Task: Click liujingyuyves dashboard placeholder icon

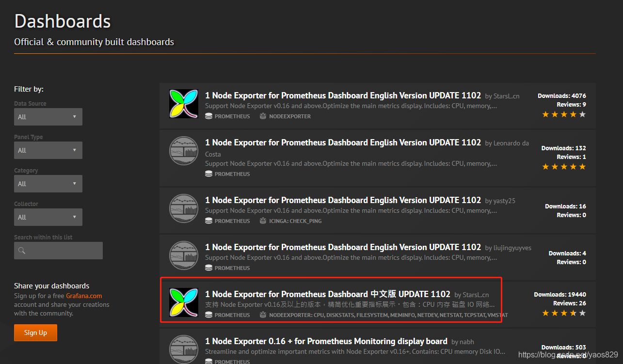Action: click(x=184, y=255)
